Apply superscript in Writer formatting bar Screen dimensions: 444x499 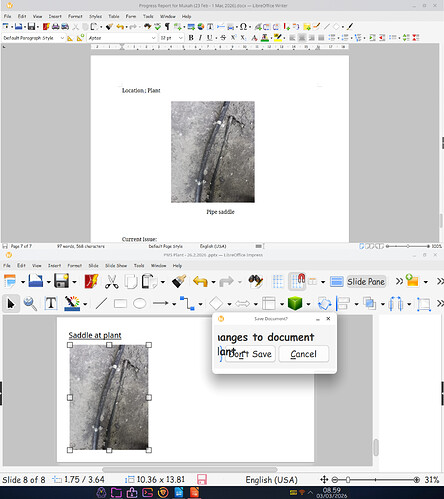click(x=233, y=38)
